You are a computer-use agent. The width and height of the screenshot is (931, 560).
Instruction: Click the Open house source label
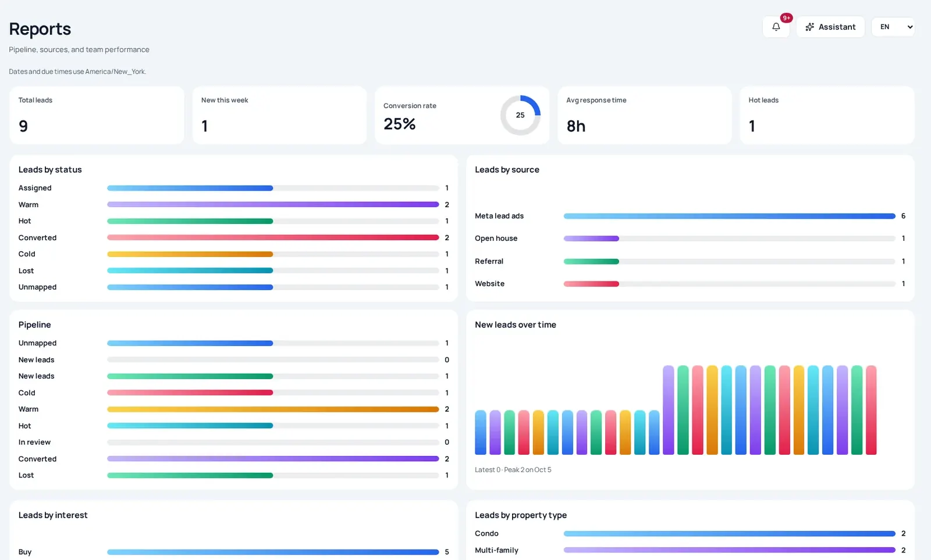click(x=496, y=238)
